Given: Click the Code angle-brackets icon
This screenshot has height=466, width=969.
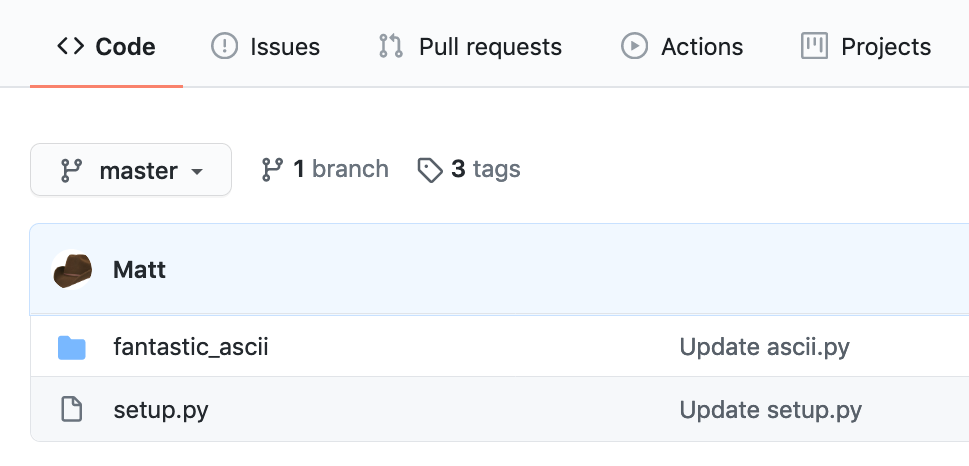Looking at the screenshot, I should tap(70, 46).
